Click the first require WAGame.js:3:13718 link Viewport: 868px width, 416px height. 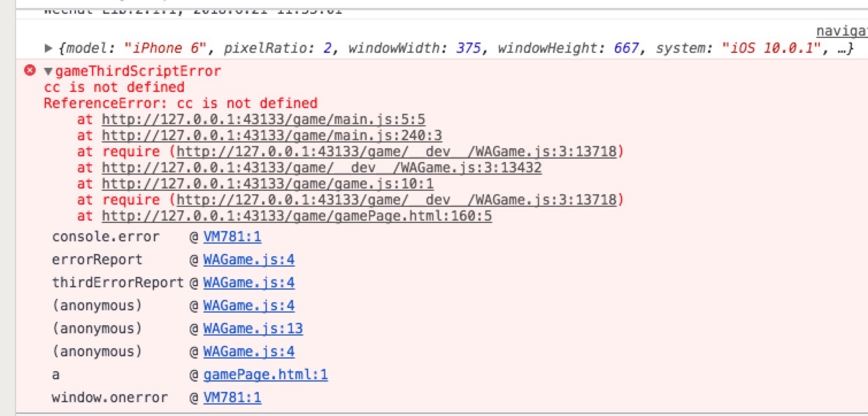397,152
